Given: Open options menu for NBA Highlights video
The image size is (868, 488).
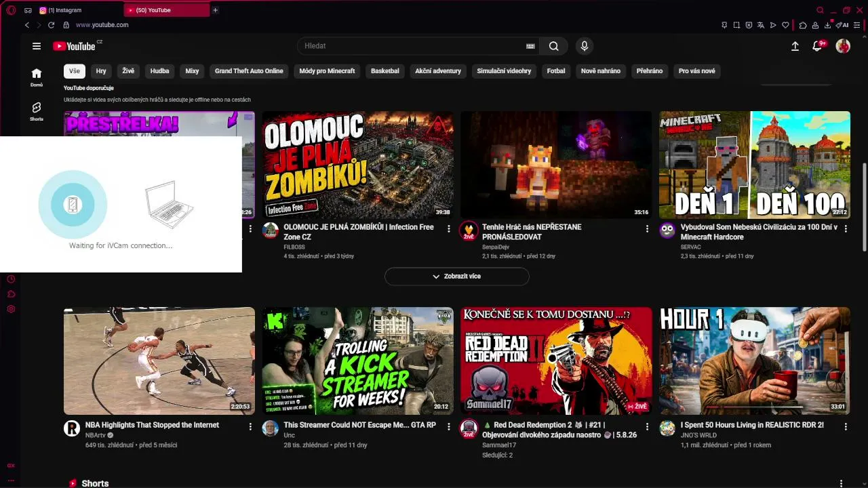Looking at the screenshot, I should pyautogui.click(x=250, y=427).
